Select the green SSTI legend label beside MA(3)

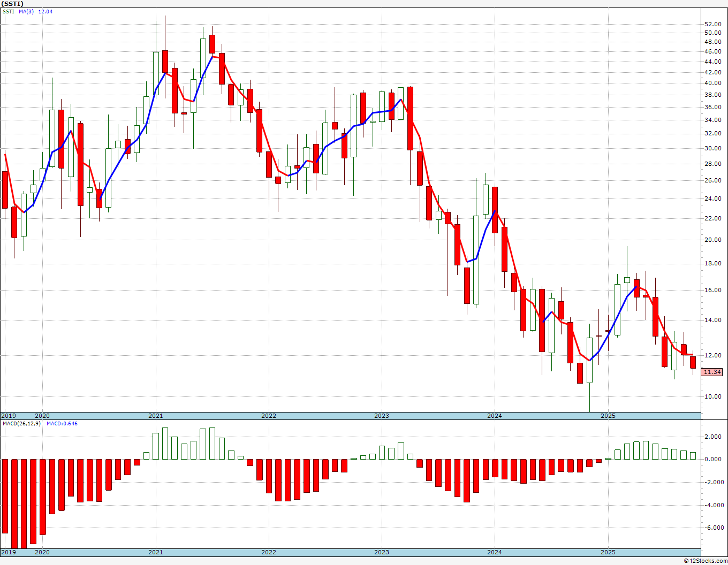pos(9,12)
